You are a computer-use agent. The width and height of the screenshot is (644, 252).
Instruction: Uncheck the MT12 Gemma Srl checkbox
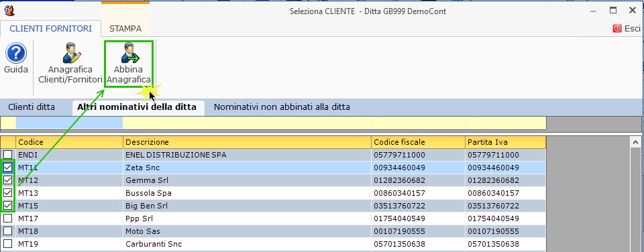8,180
